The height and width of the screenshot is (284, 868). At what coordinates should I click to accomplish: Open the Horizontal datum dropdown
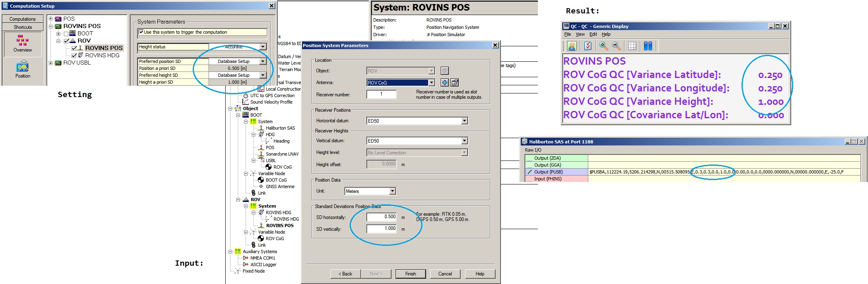[x=464, y=121]
